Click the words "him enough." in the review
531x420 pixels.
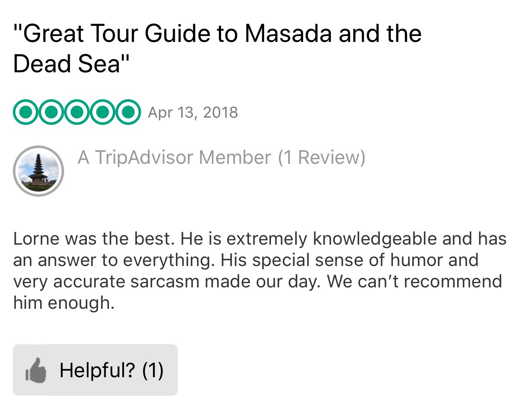tap(64, 303)
